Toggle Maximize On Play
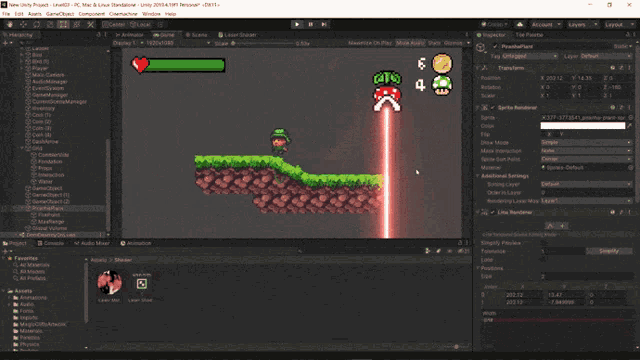 point(370,43)
